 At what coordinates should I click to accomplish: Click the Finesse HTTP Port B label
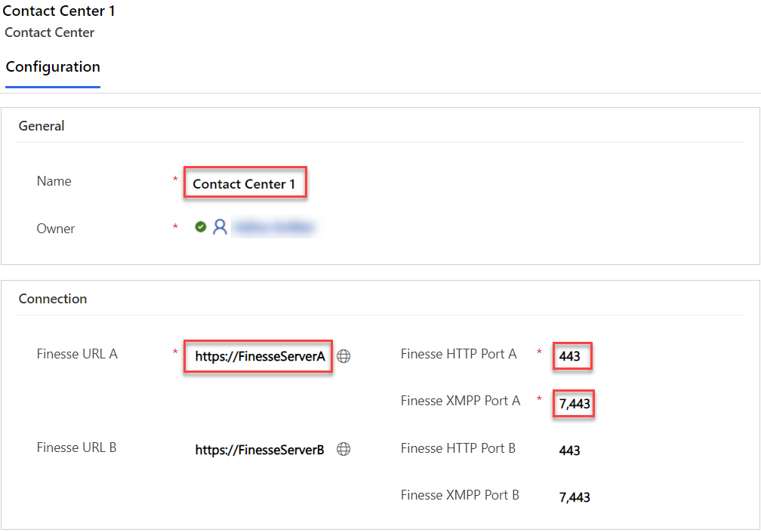tap(458, 448)
